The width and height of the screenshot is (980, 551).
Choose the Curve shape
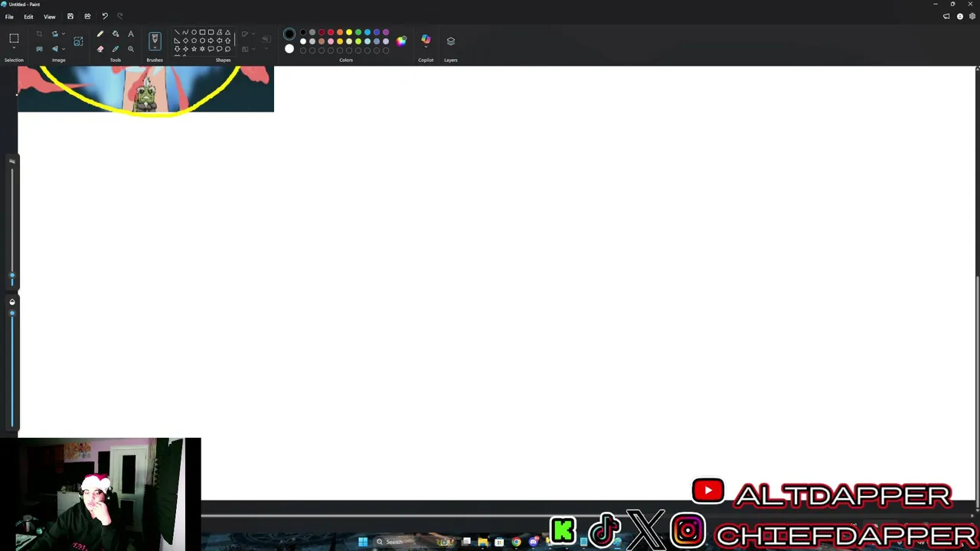(x=185, y=33)
